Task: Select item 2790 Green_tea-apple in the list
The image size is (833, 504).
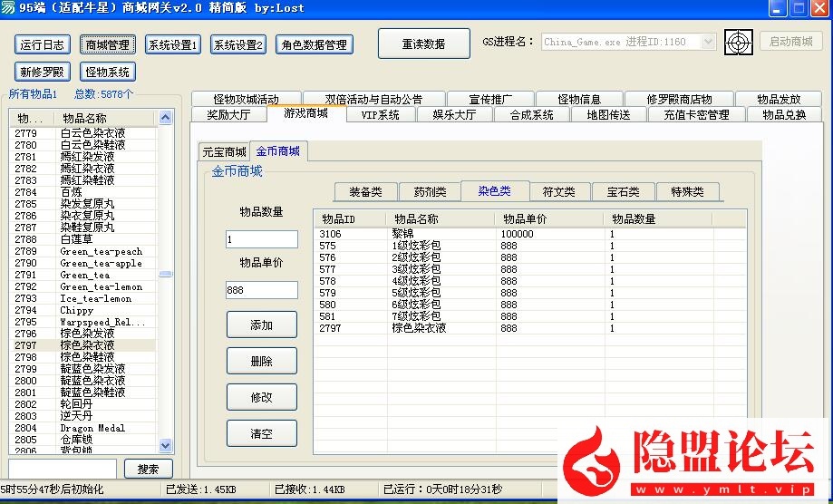Action: [82, 263]
